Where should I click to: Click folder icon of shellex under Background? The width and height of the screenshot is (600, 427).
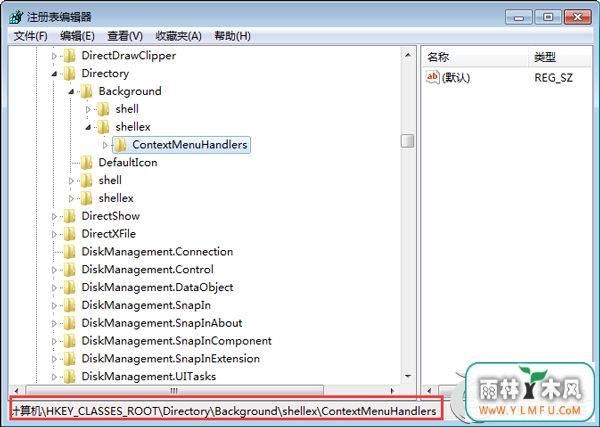tap(103, 127)
